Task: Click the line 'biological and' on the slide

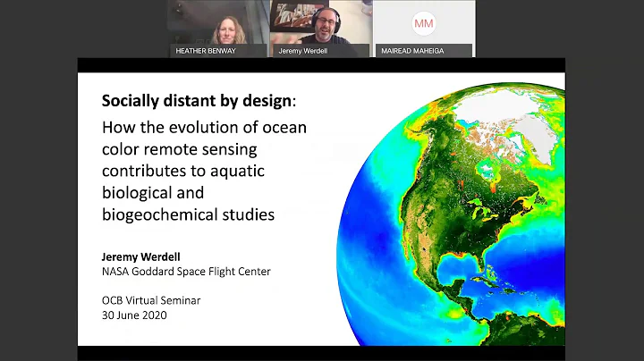Action: click(153, 193)
